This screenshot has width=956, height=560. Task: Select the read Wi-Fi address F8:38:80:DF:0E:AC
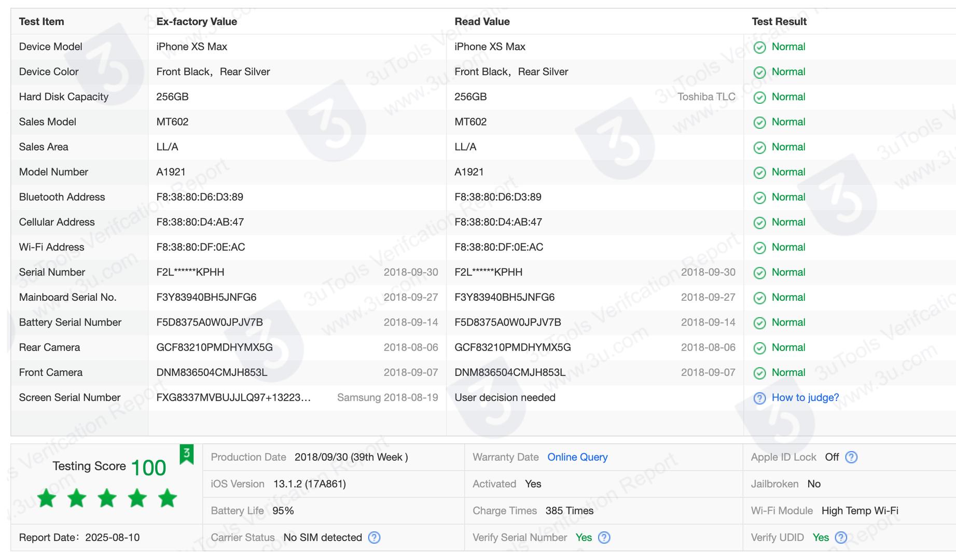point(498,247)
